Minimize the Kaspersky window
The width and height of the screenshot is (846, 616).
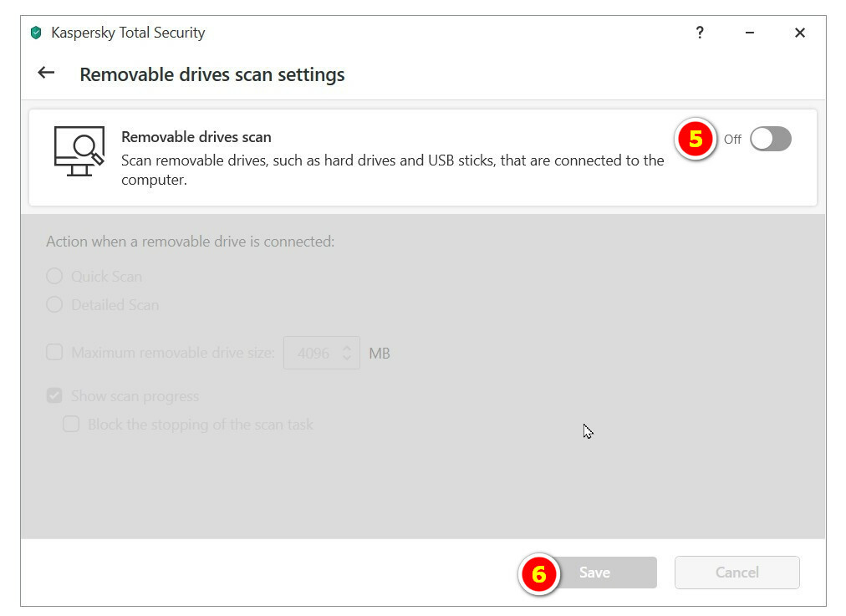pyautogui.click(x=750, y=33)
